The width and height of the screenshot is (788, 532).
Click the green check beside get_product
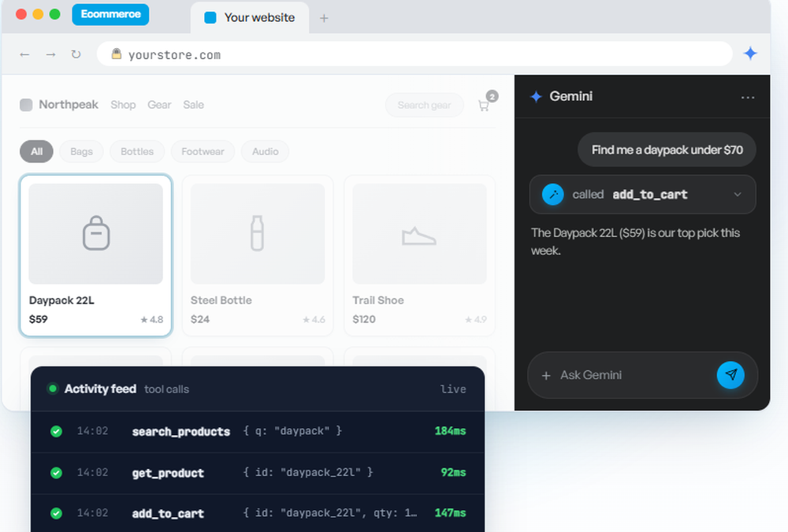click(x=56, y=473)
